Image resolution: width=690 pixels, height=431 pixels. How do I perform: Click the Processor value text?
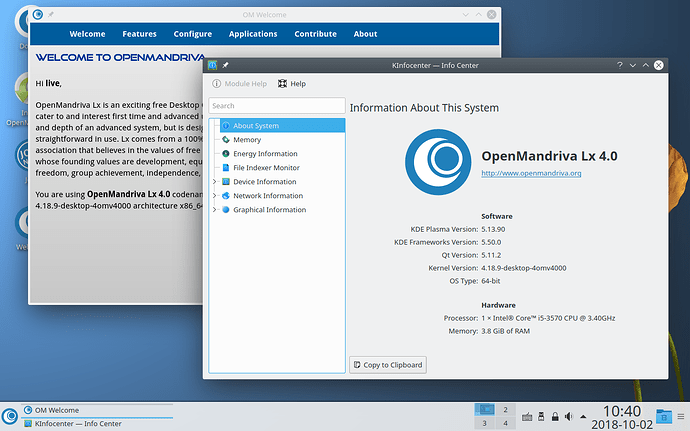(x=548, y=318)
